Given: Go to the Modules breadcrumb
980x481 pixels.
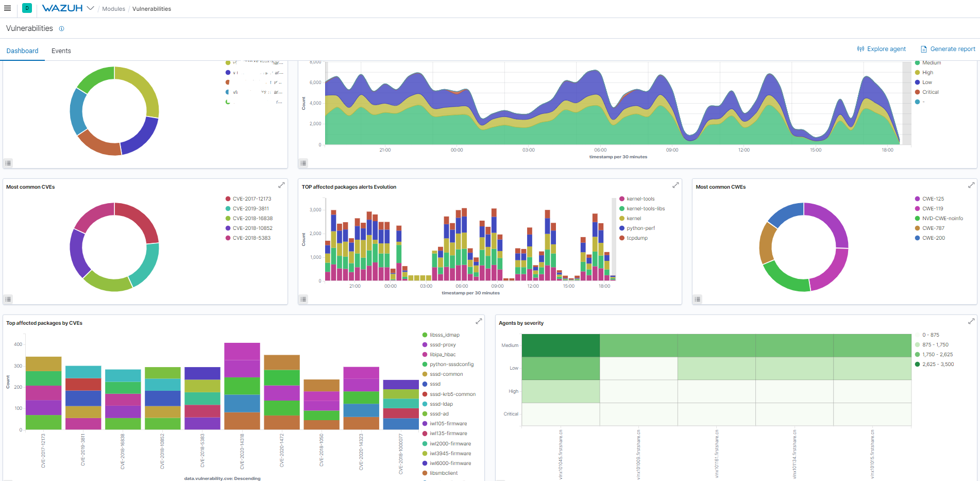Looking at the screenshot, I should [113, 9].
